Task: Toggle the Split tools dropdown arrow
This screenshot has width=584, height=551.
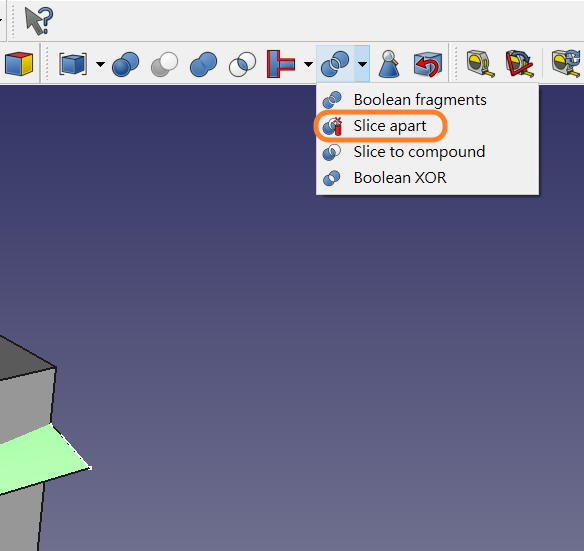Action: tap(362, 64)
